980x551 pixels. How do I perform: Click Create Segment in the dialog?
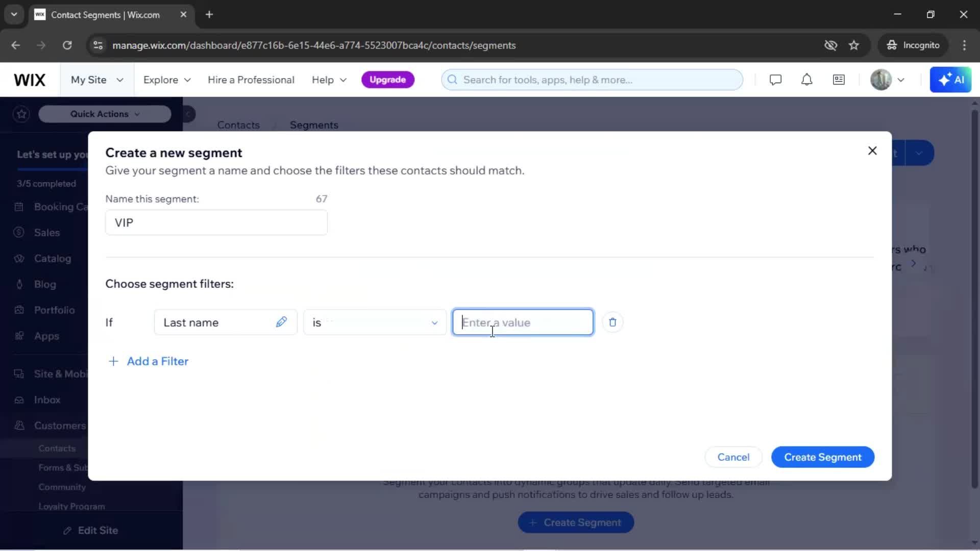[x=822, y=457]
